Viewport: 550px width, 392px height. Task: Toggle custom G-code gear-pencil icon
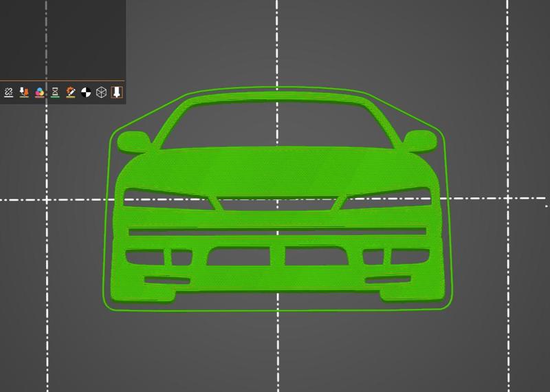pyautogui.click(x=71, y=92)
